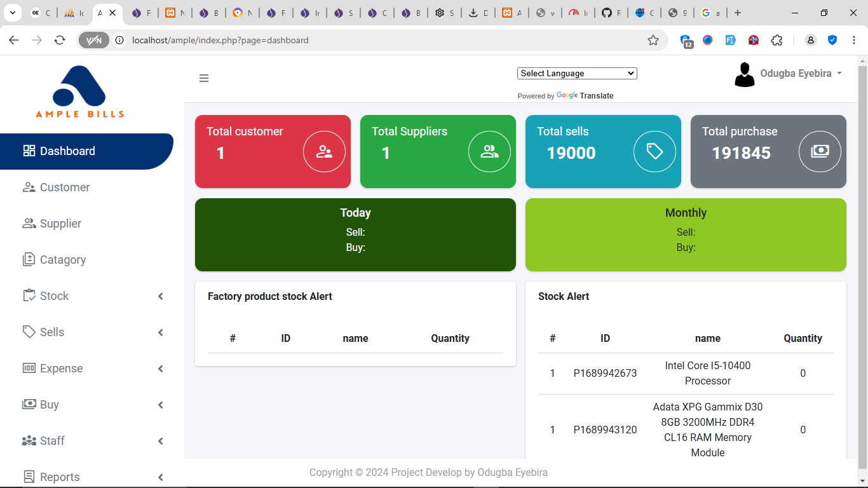Click the Total purchase money icon
Viewport: 868px width, 488px height.
(x=820, y=151)
